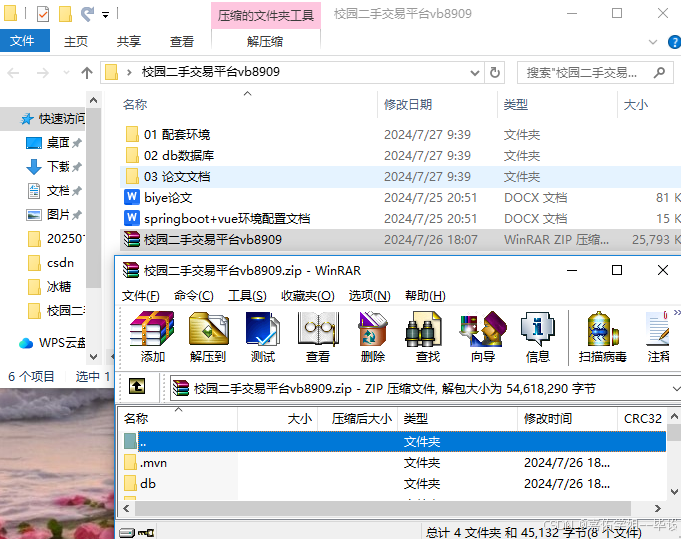Open WPS云盘 in sidebar
The image size is (681, 539).
(x=52, y=343)
